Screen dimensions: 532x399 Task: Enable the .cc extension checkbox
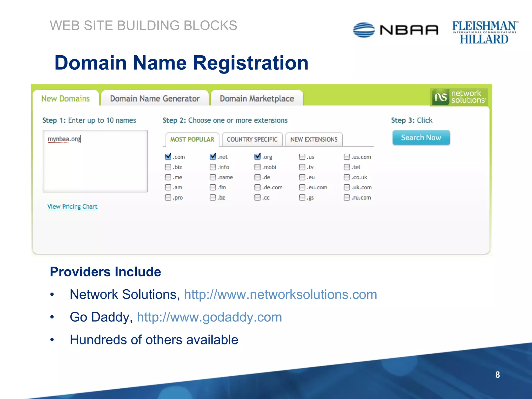click(x=257, y=198)
